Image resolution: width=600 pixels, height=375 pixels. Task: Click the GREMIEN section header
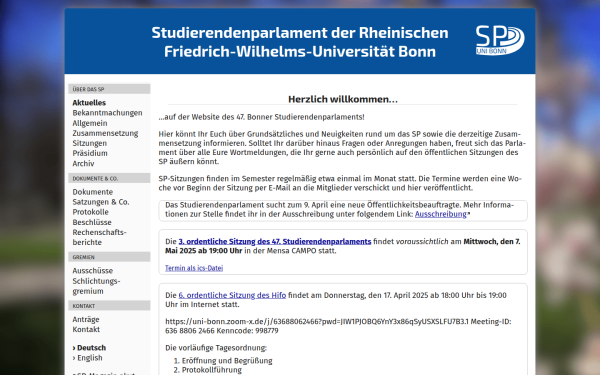pyautogui.click(x=109, y=257)
